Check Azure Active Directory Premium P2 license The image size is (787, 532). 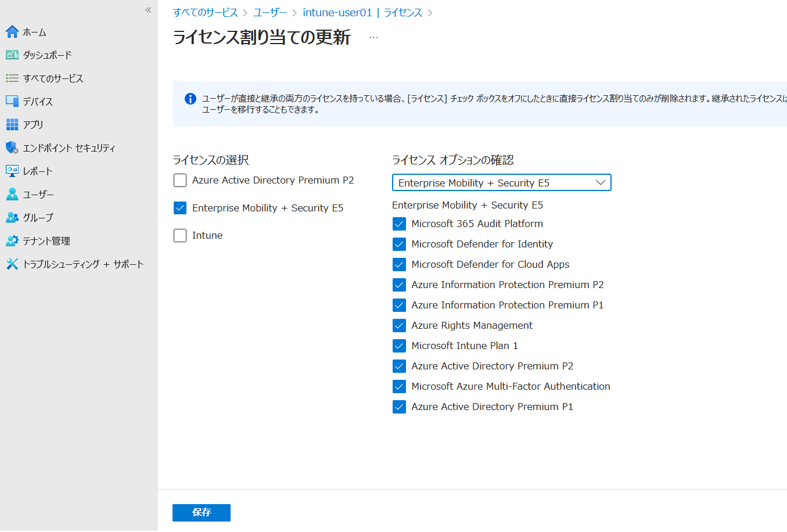(x=180, y=181)
